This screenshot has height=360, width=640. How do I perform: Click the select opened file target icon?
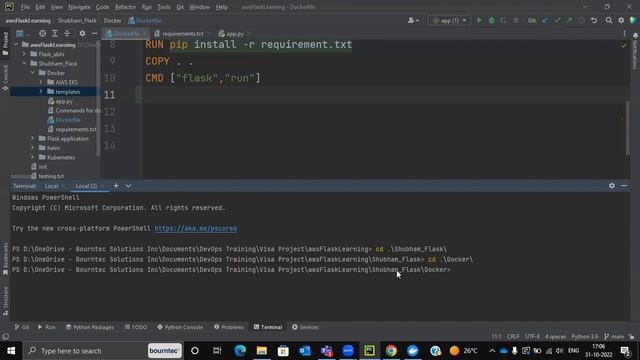click(x=42, y=33)
